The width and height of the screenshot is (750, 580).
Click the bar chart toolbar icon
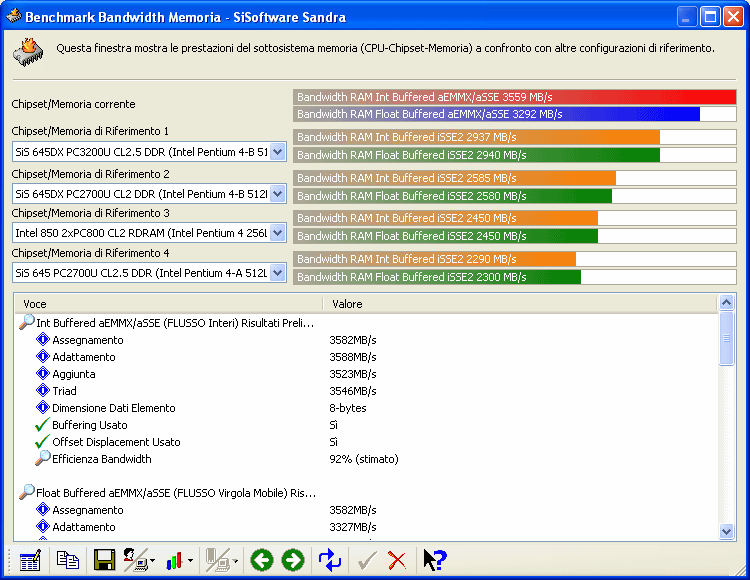[175, 560]
